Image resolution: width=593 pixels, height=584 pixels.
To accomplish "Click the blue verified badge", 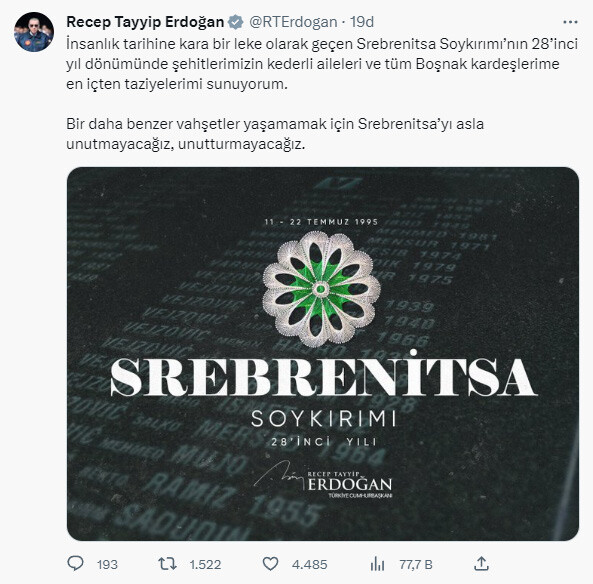I will pos(236,22).
